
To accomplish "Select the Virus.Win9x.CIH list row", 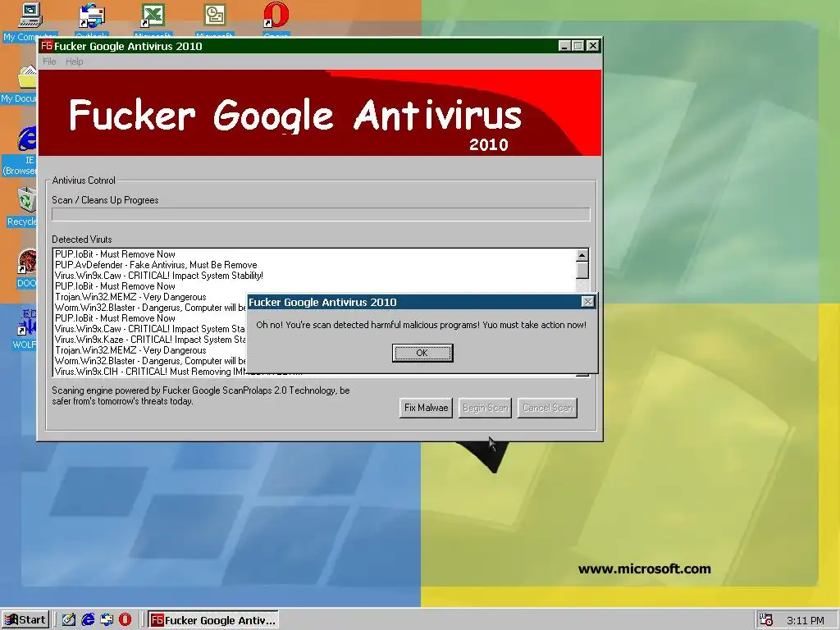I will click(150, 372).
